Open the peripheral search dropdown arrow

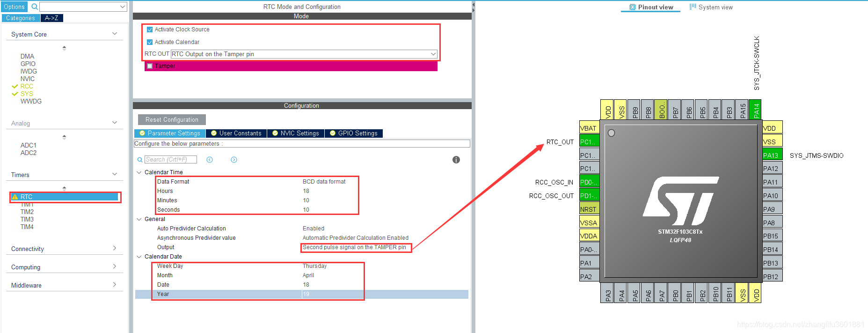point(123,7)
